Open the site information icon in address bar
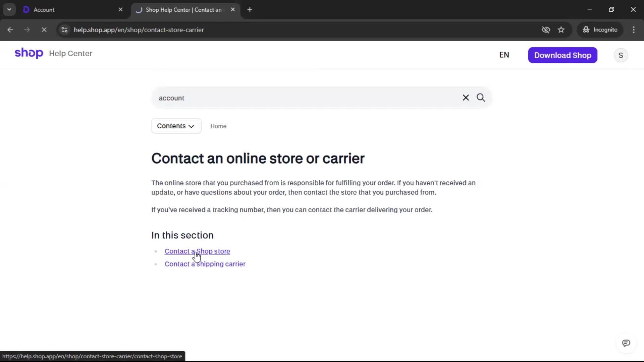 64,30
